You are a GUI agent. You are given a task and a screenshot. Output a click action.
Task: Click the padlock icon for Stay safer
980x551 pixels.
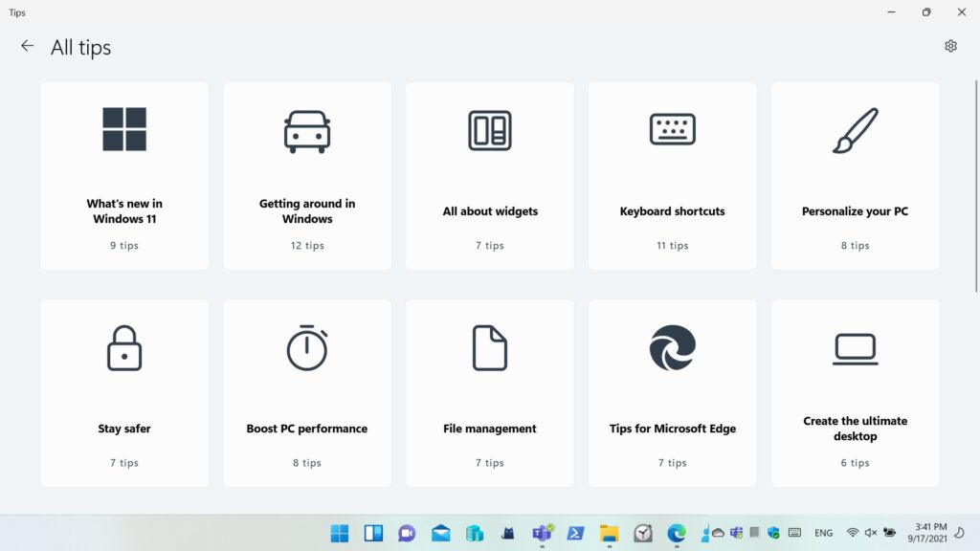click(124, 348)
